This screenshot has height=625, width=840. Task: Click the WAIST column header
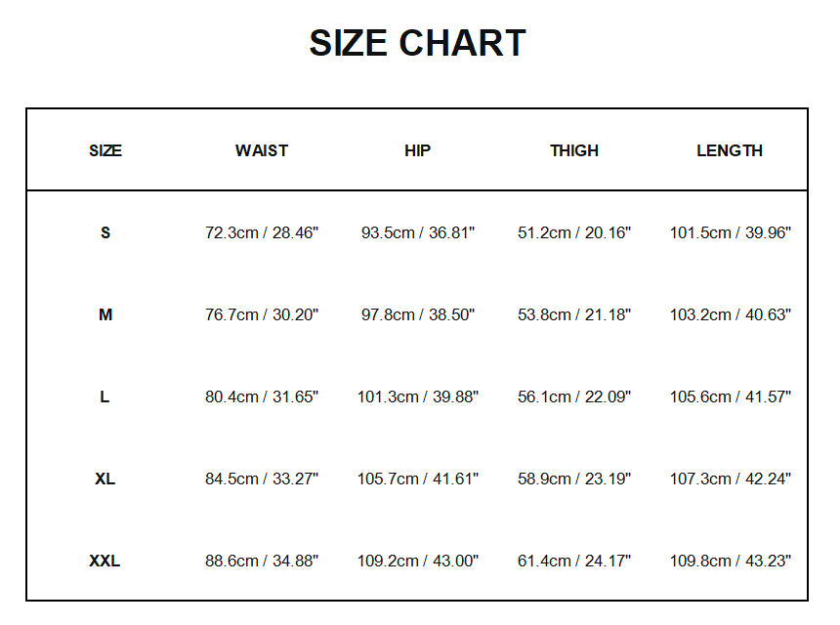click(262, 150)
